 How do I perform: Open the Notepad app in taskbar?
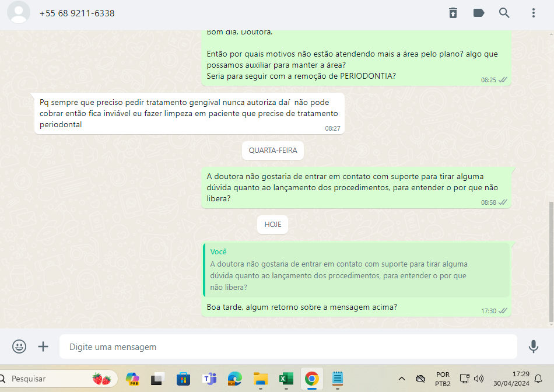[x=338, y=379]
